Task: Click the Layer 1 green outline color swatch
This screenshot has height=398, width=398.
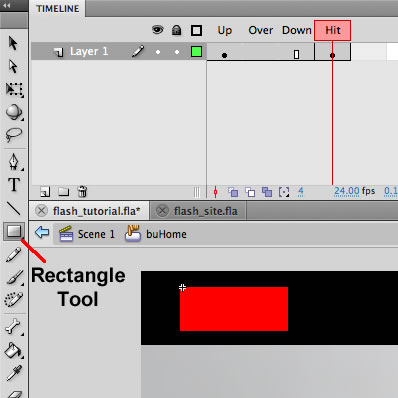Action: [x=196, y=52]
